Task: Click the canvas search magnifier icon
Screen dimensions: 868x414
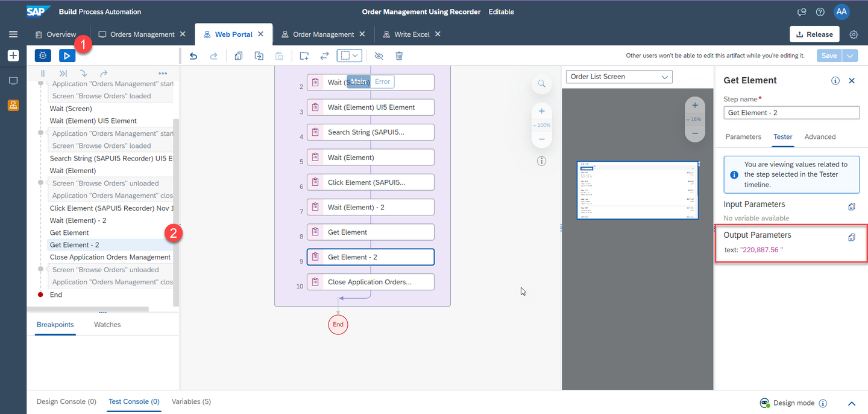Action: click(x=542, y=83)
